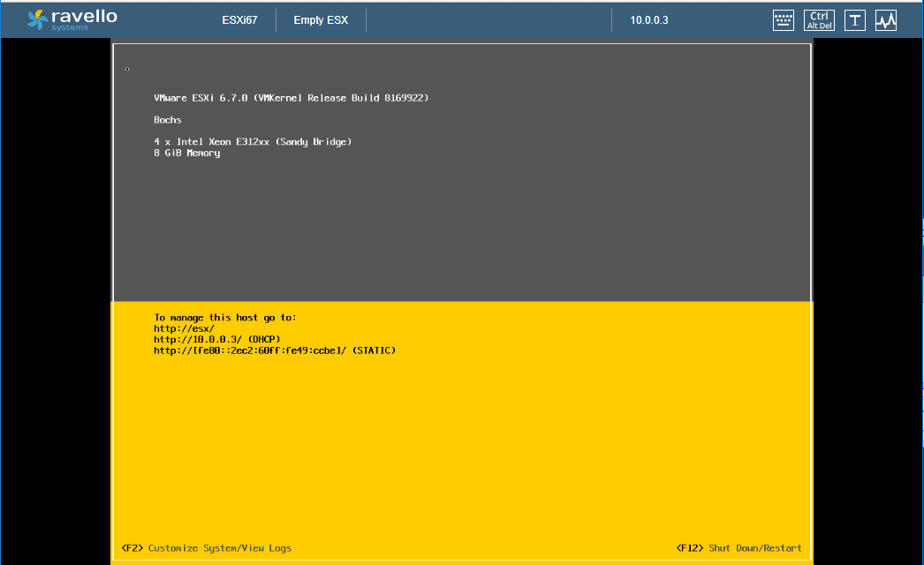This screenshot has width=924, height=565.
Task: Click F2 Customize System/View Logs
Action: (x=206, y=548)
